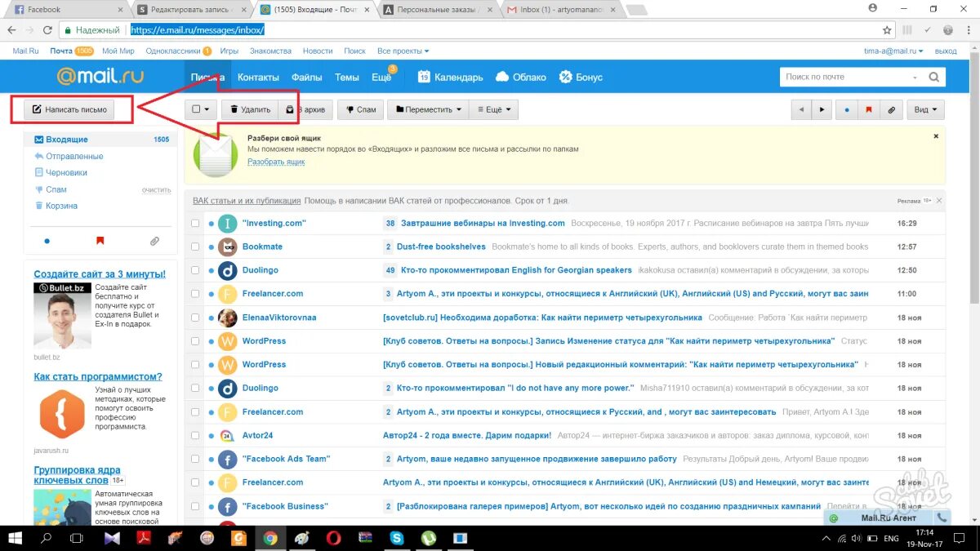The height and width of the screenshot is (551, 980).
Task: Open search options arrow in Поиск по почте
Action: pos(915,78)
